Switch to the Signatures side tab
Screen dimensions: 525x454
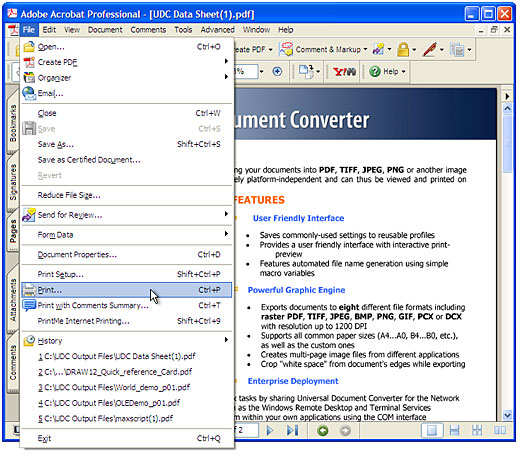(x=13, y=182)
